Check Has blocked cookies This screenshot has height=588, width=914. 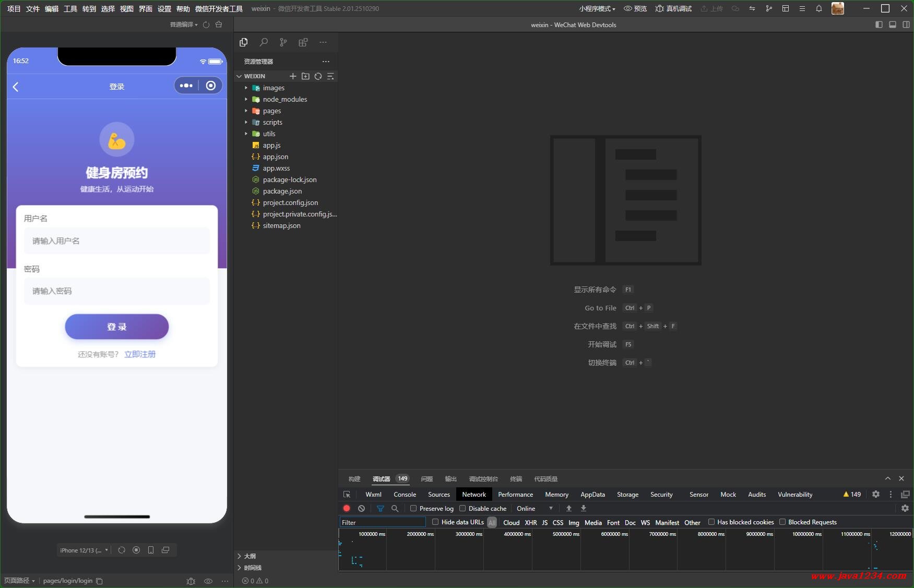(711, 522)
